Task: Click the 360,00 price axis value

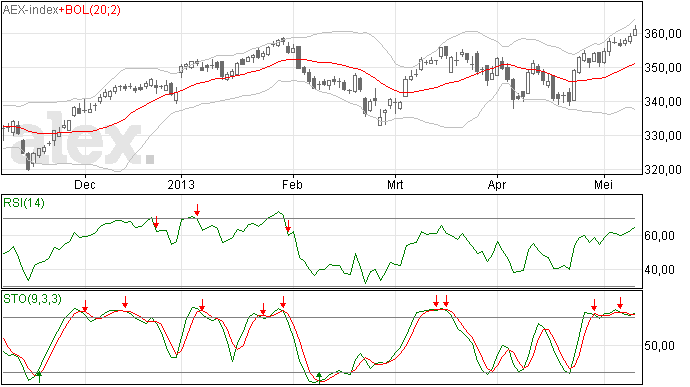Action: [663, 34]
